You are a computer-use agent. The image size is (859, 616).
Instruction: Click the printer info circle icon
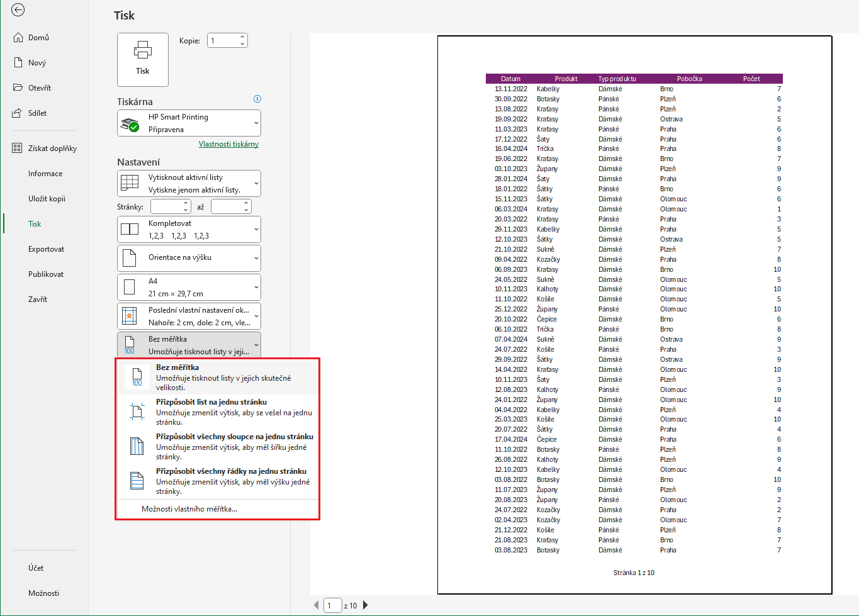[257, 99]
